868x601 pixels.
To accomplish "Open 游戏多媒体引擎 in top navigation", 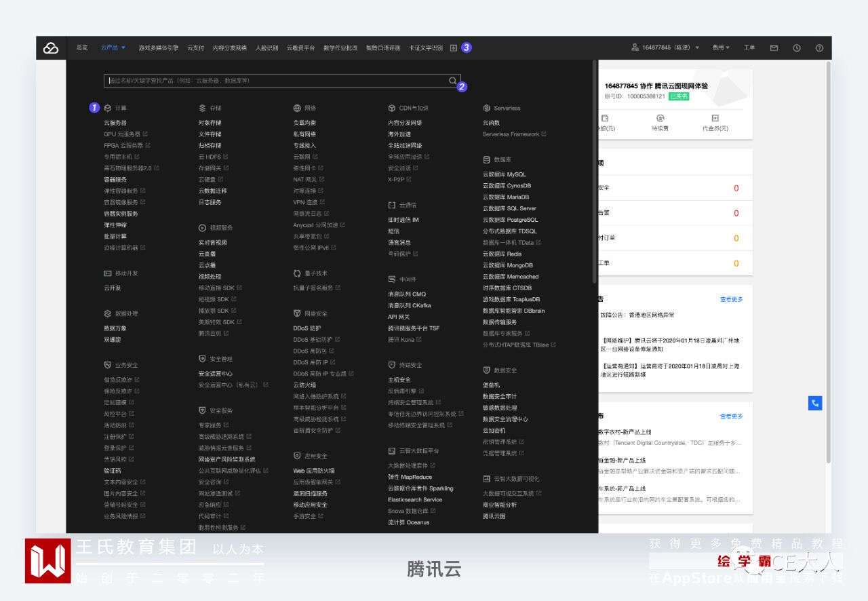I will point(159,47).
